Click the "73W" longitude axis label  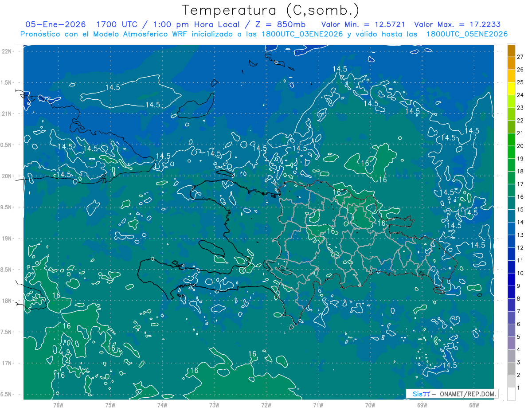click(214, 405)
